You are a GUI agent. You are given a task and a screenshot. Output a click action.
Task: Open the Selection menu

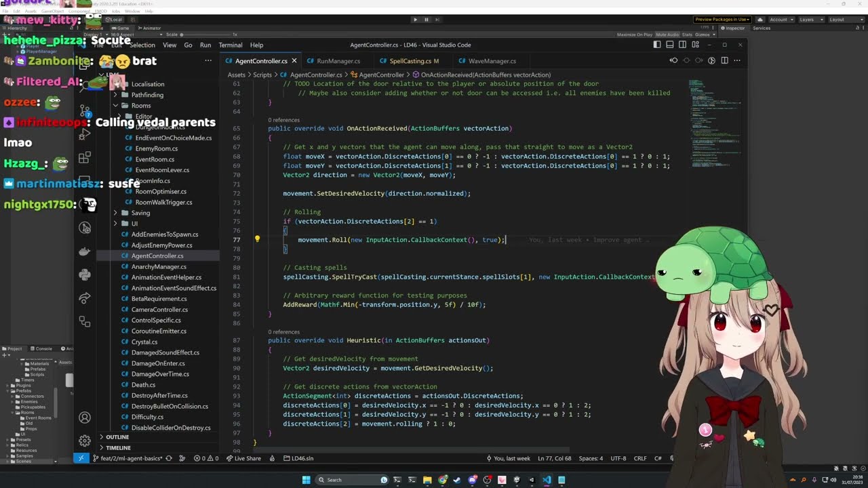coord(142,45)
